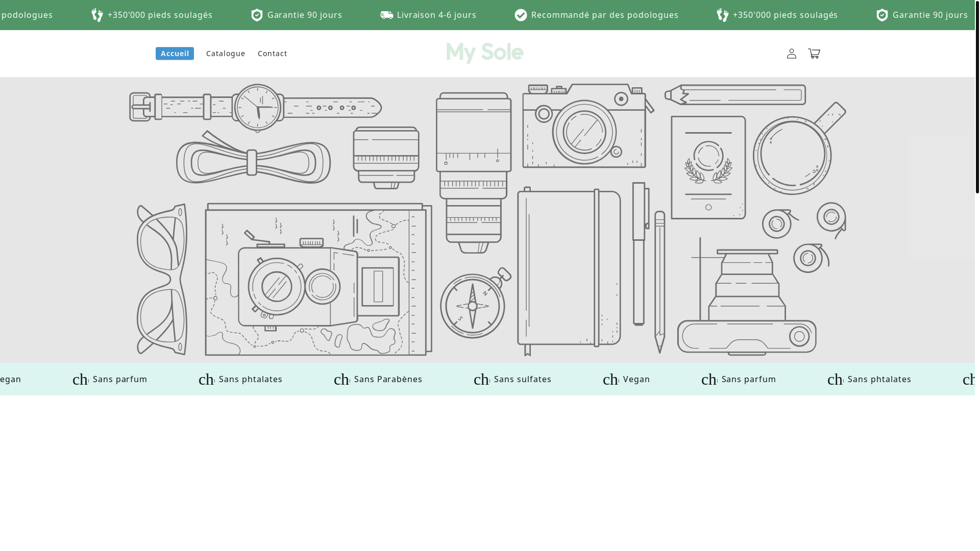
Task: Click the icon beside Sans parfum
Action: (80, 379)
